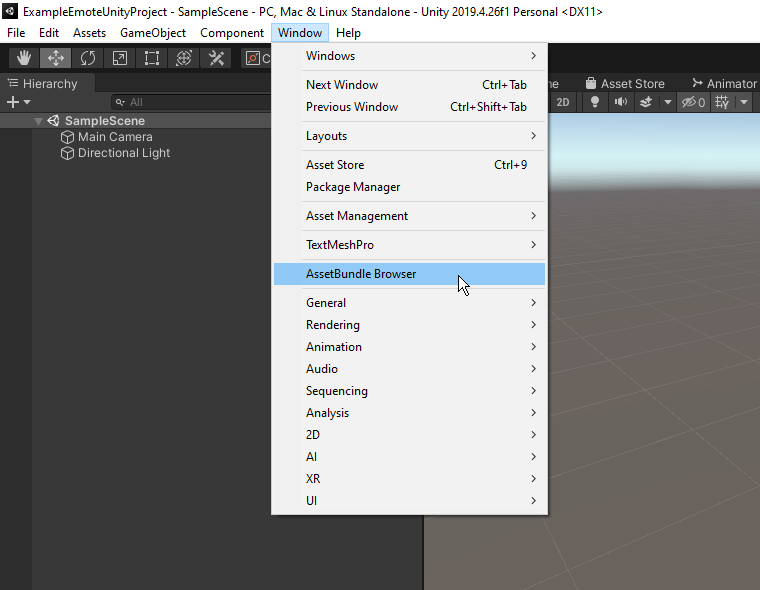Image resolution: width=760 pixels, height=590 pixels.
Task: Open scene effects dropdown arrow
Action: 667,102
